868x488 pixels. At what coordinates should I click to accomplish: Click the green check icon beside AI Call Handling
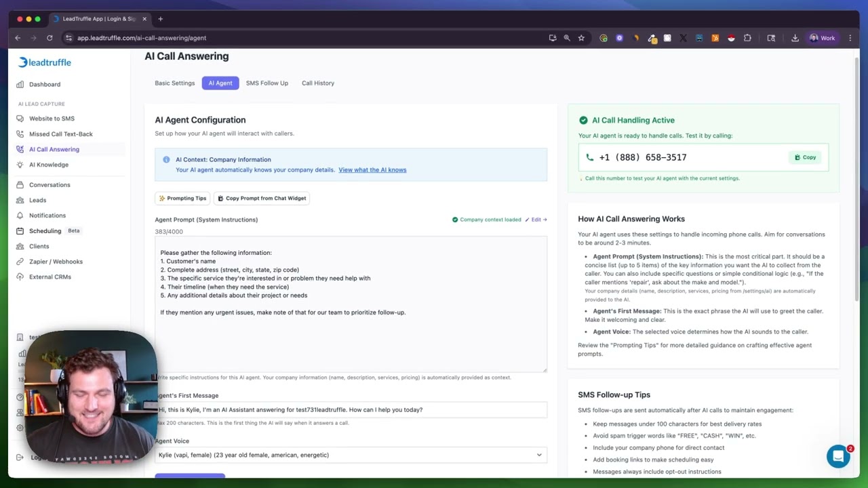(x=583, y=121)
